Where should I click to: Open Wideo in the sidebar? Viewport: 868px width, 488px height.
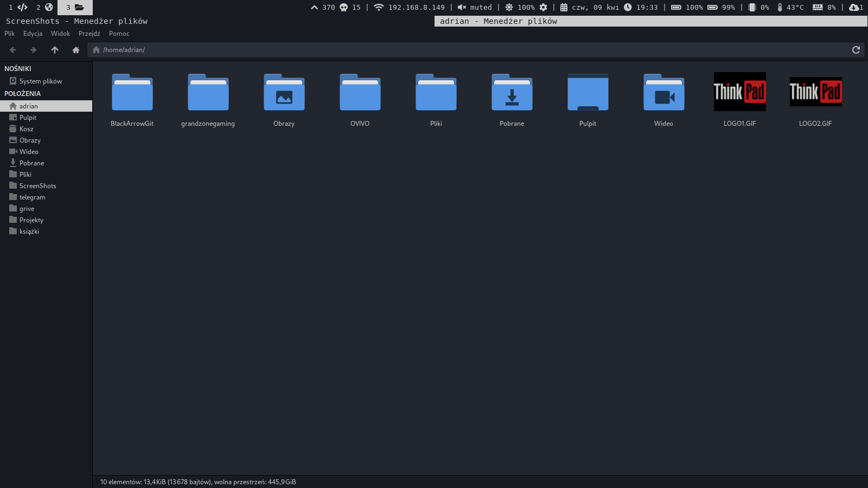point(46,152)
